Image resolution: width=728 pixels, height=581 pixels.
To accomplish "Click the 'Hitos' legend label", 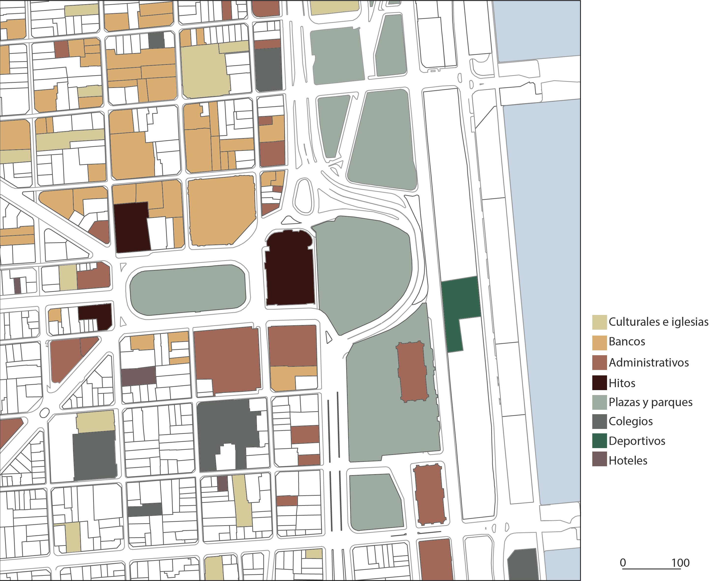I will pyautogui.click(x=622, y=383).
